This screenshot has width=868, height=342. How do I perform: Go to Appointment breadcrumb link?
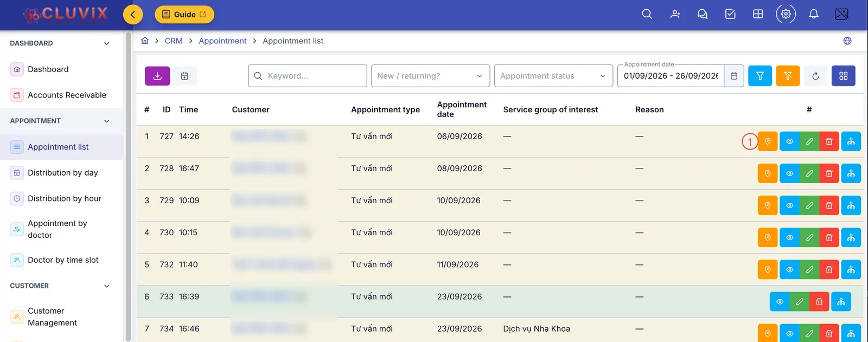pyautogui.click(x=222, y=41)
